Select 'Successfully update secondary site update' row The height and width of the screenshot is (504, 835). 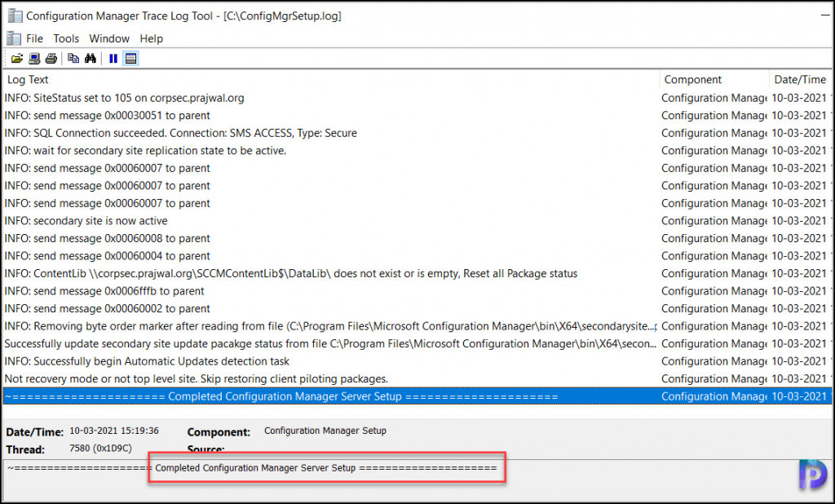[x=417, y=343]
